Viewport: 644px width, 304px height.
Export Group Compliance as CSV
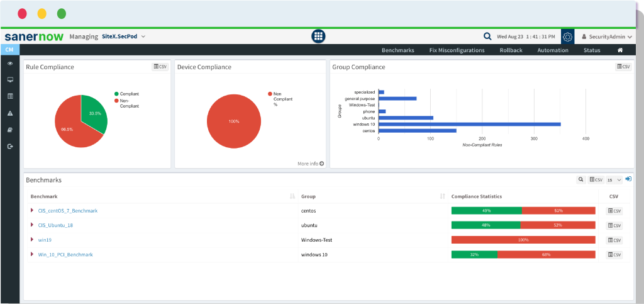623,67
